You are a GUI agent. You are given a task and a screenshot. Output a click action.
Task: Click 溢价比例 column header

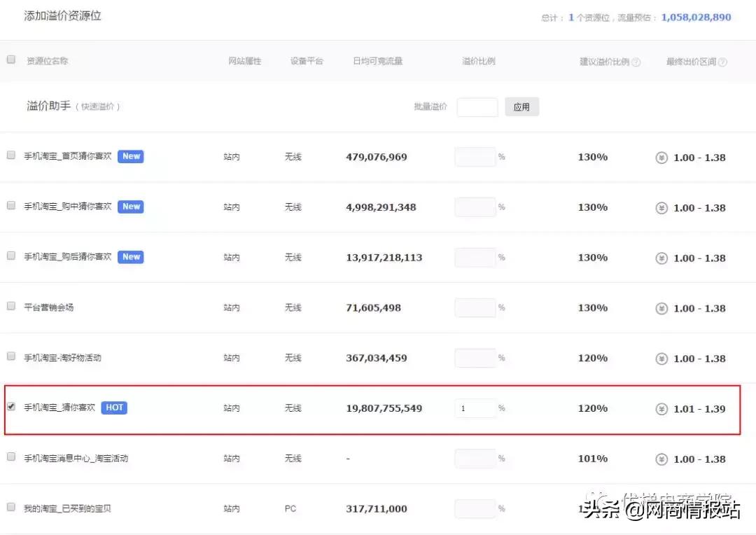point(478,62)
